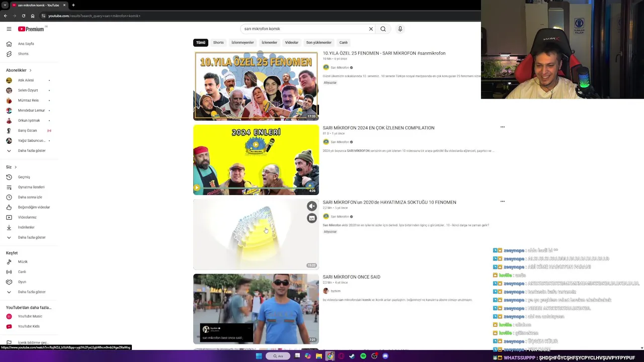Select the İzlenmeyenler filter chip
This screenshot has width=644, height=362.
click(243, 43)
